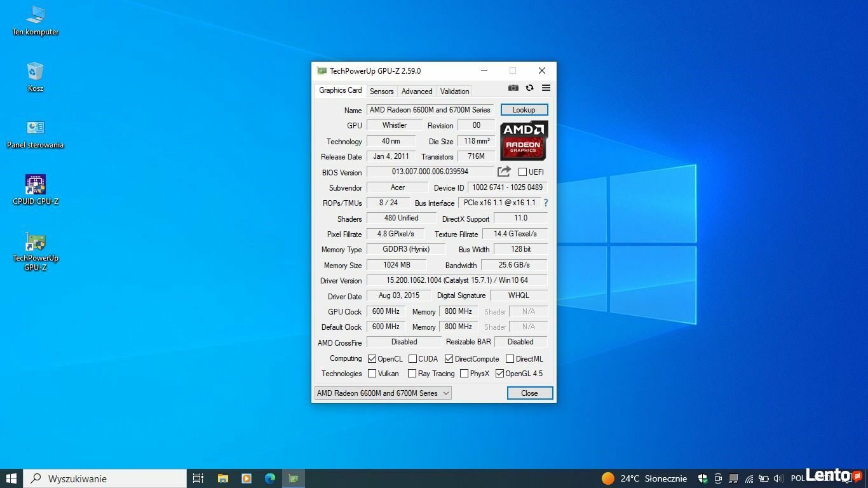Open Windows Security tray icon
Image resolution: width=868 pixels, height=488 pixels.
tap(703, 478)
